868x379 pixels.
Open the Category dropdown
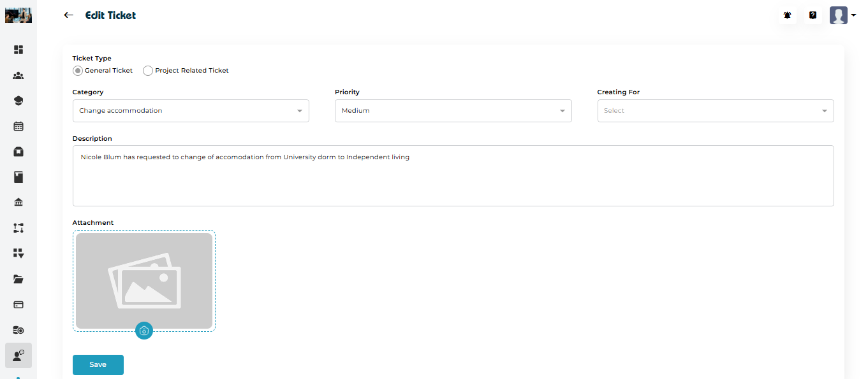191,111
